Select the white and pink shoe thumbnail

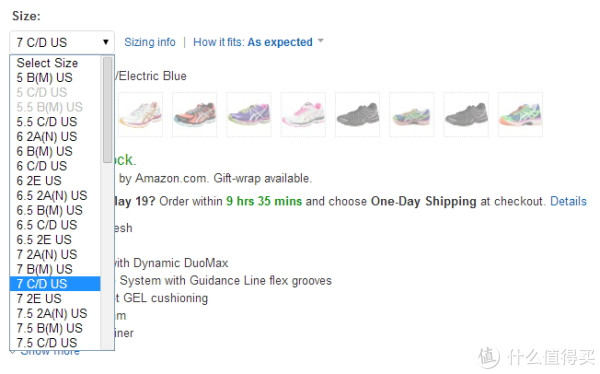pos(303,114)
